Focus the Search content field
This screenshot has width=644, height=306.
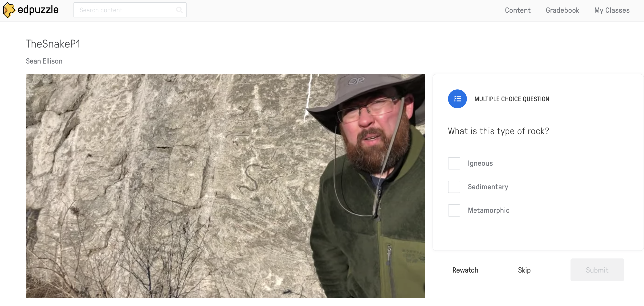[125, 10]
